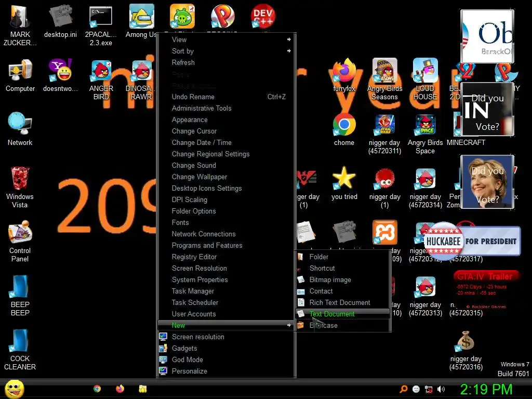Launch Firefox from the taskbar

tap(120, 389)
